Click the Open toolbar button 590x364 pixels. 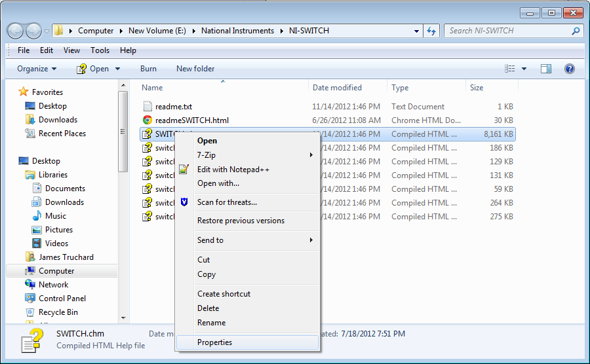pos(93,69)
